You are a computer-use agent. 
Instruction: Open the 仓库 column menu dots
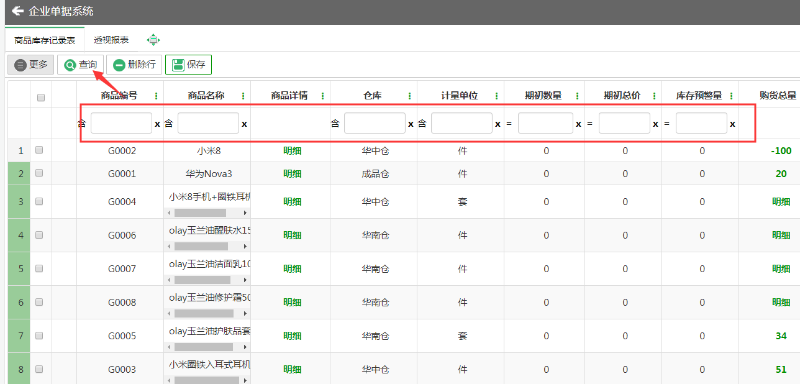[410, 96]
